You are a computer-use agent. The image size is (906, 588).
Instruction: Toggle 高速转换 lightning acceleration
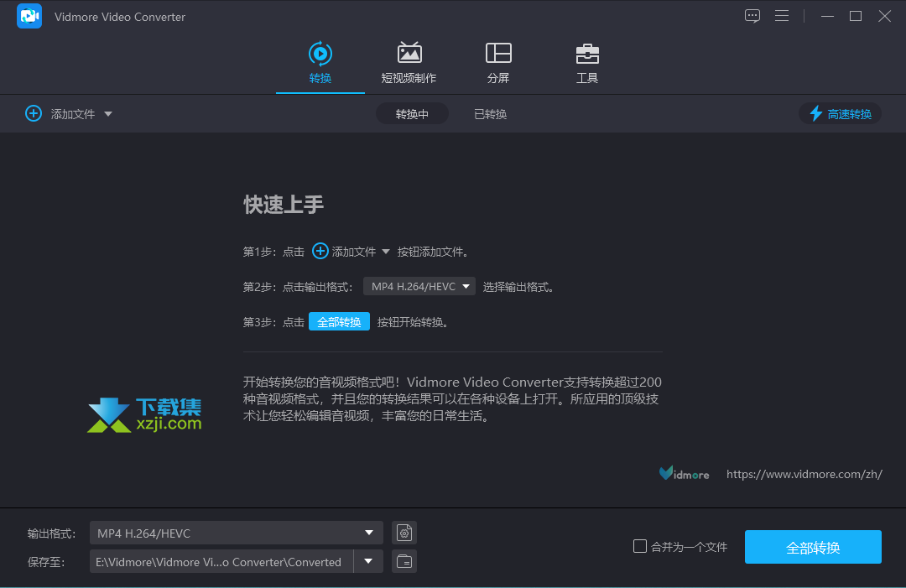click(x=840, y=114)
